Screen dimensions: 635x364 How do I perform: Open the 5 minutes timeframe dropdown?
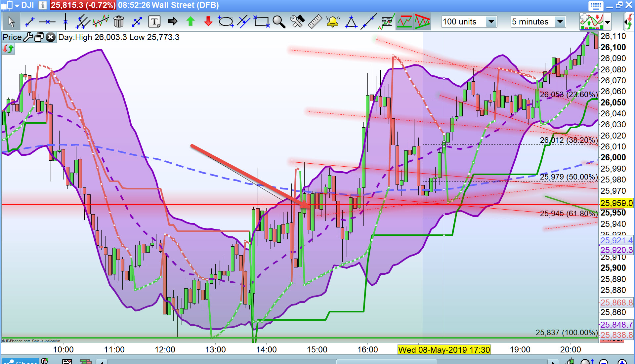point(560,22)
